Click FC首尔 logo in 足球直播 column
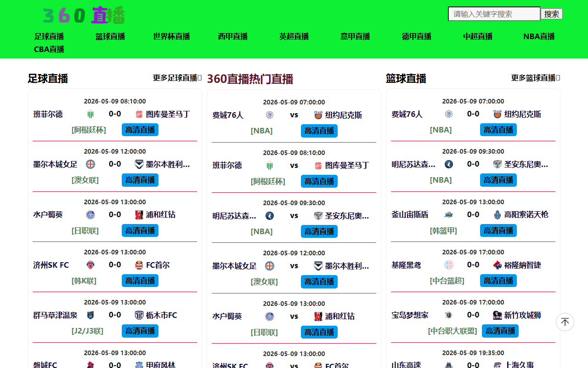The image size is (588, 368). [x=139, y=265]
